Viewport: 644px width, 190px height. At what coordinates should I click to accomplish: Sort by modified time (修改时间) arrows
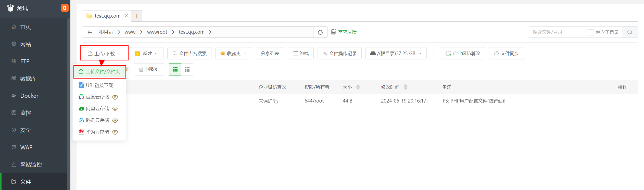click(406, 87)
